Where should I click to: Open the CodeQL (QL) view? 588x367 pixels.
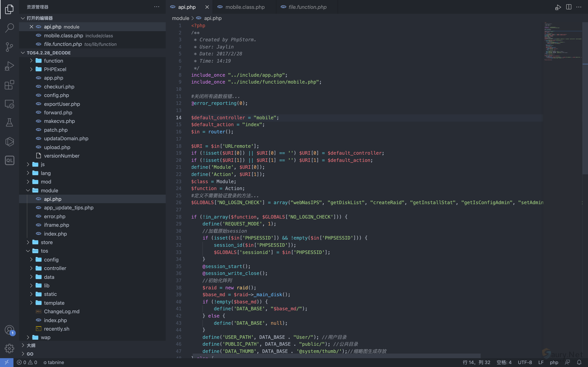9,160
